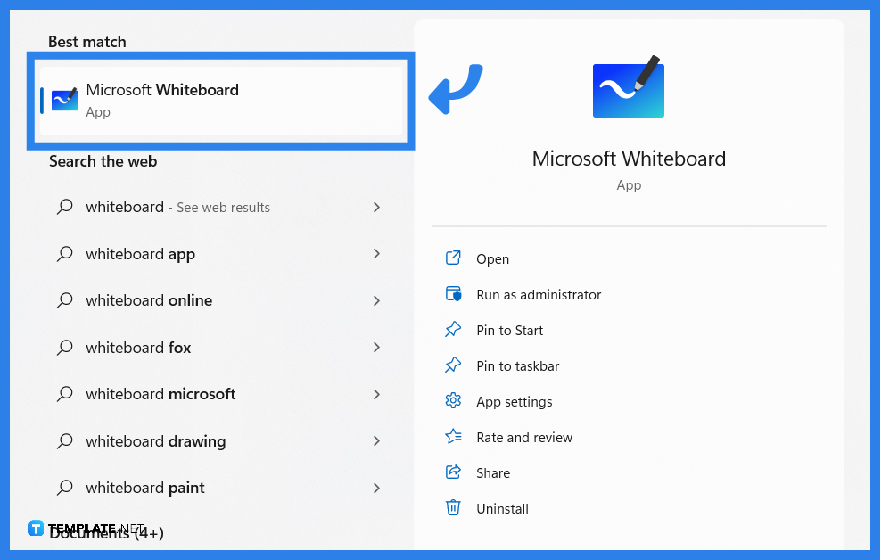Click search icon beside 'whiteboard online'
880x560 pixels.
[65, 301]
